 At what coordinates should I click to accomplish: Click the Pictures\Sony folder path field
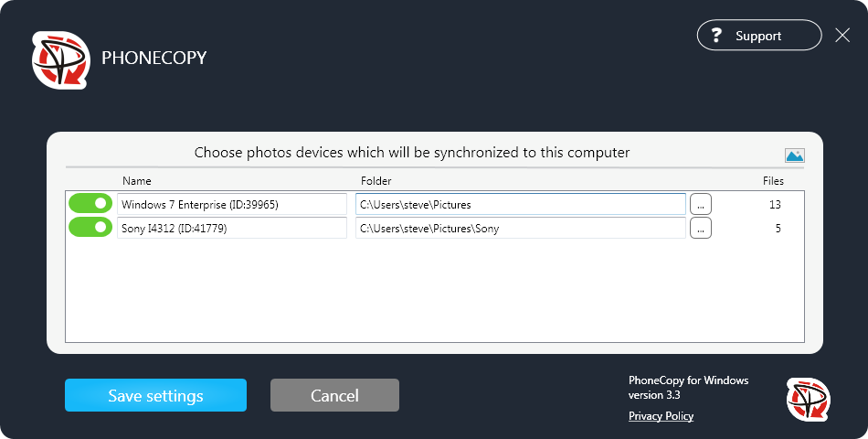click(x=520, y=228)
